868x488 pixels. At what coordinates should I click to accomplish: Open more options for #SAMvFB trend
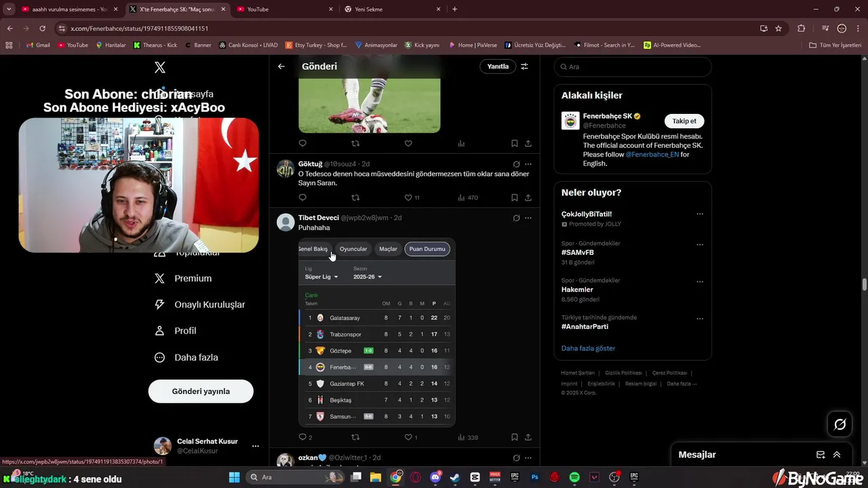pyautogui.click(x=700, y=245)
